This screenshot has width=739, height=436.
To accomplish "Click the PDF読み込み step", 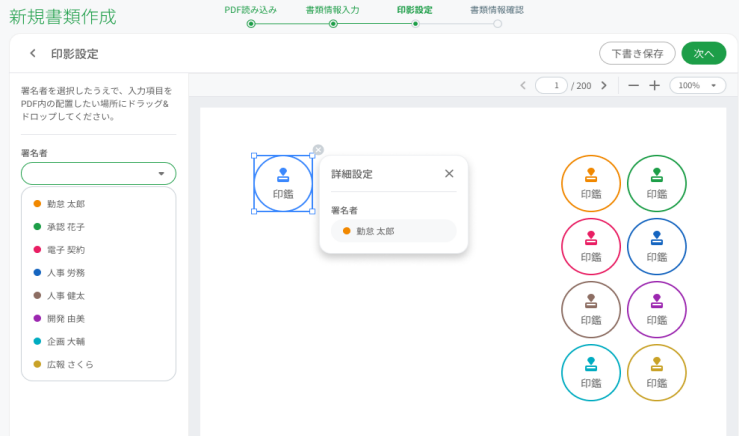I will click(x=251, y=16).
